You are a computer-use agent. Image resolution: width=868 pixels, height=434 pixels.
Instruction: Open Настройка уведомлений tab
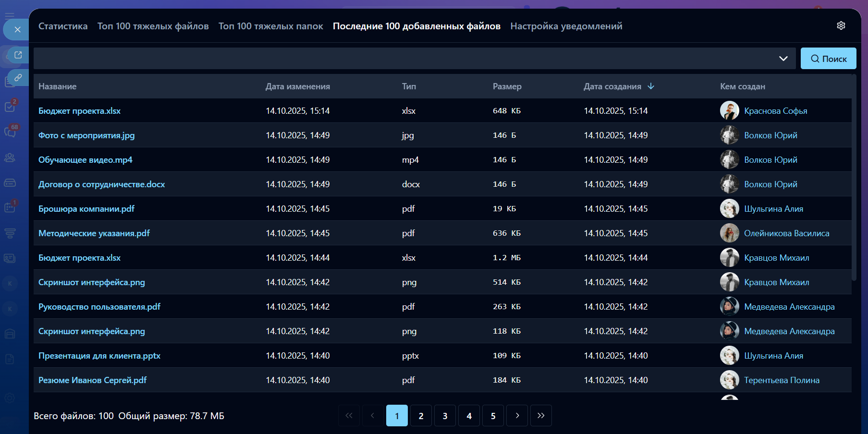(566, 26)
